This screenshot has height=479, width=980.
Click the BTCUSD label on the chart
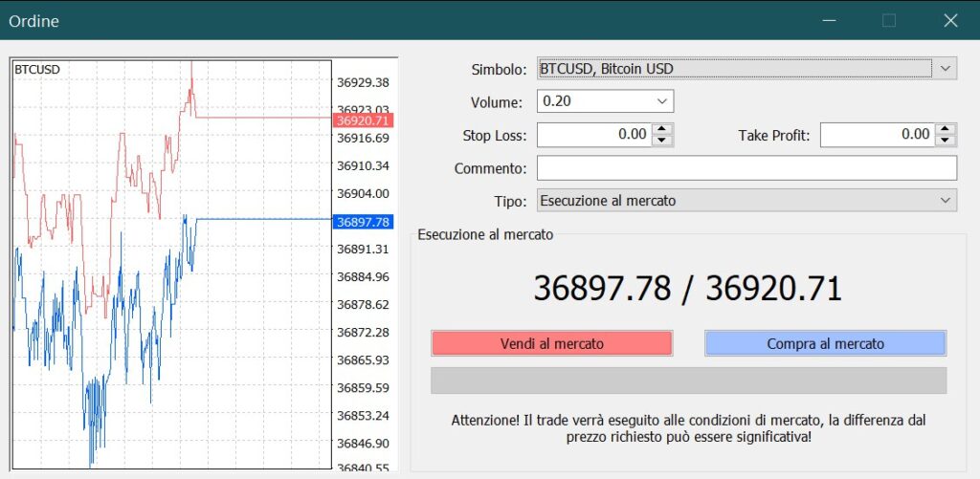37,70
